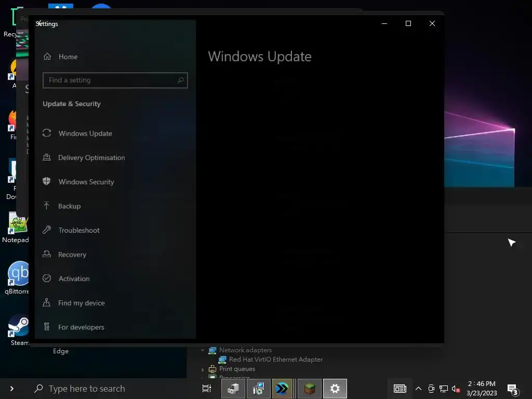Click the For developers tools icon
This screenshot has width=532, height=399.
47,327
